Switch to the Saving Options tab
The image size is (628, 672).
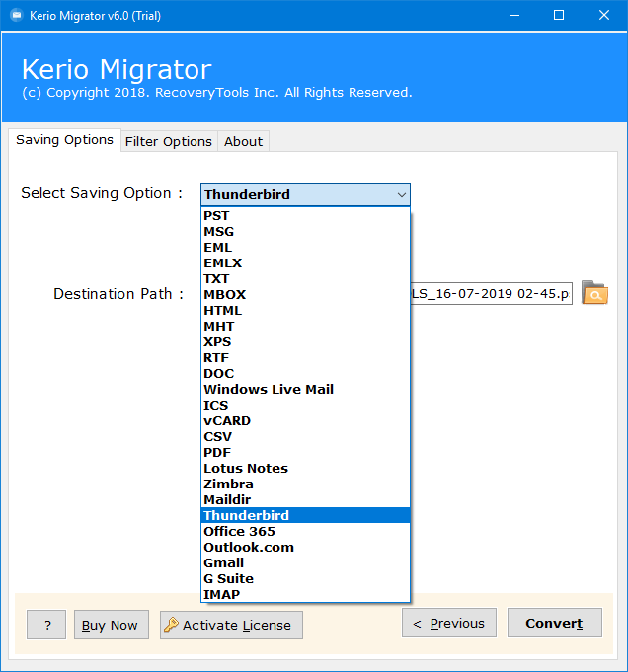(x=64, y=140)
